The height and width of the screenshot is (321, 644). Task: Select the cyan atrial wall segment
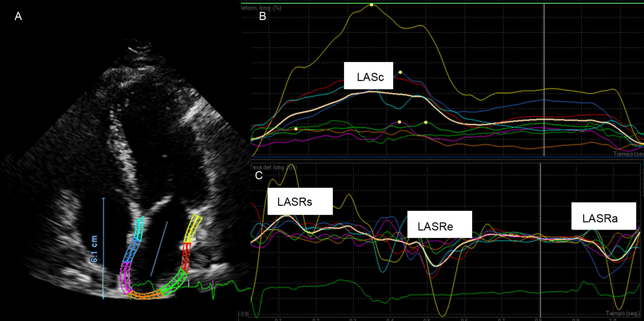coord(139,227)
